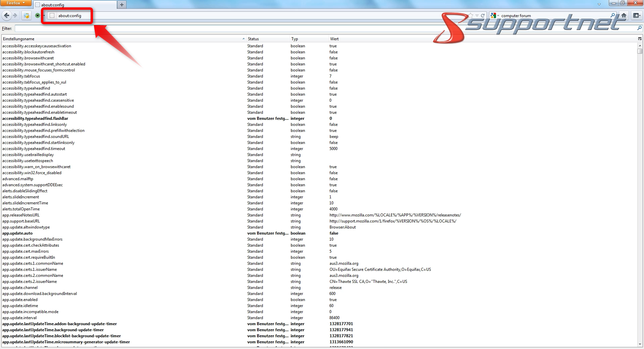Open the location bar history dropdown arrow
This screenshot has width=644, height=349.
(x=477, y=15)
